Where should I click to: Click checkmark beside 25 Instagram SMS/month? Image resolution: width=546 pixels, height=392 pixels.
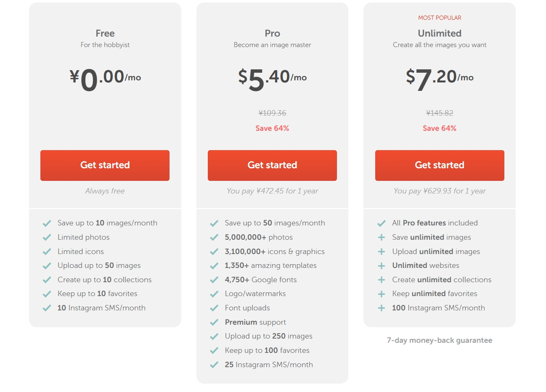[x=214, y=365]
